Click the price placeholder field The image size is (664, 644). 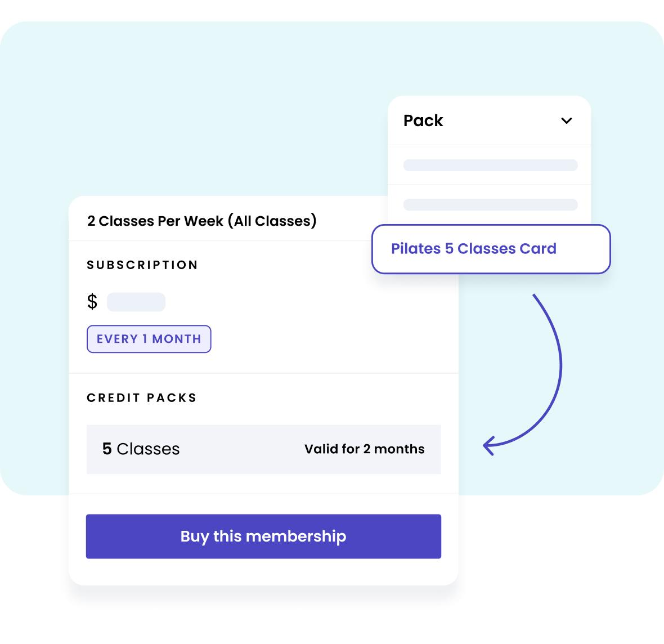(x=136, y=302)
